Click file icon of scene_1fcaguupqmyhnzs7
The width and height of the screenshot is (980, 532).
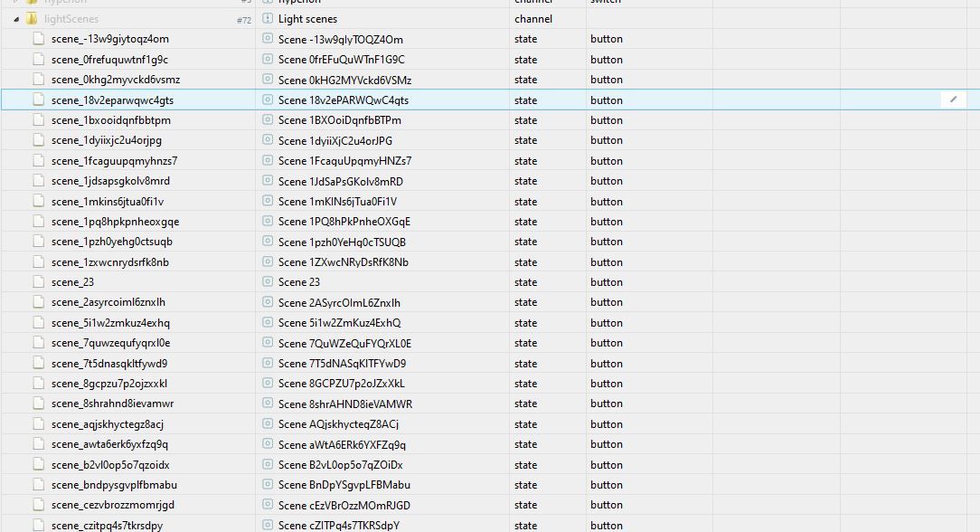point(39,161)
